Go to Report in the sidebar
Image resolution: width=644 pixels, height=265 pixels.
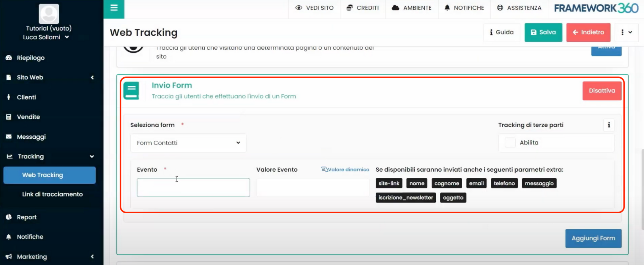[x=27, y=217]
